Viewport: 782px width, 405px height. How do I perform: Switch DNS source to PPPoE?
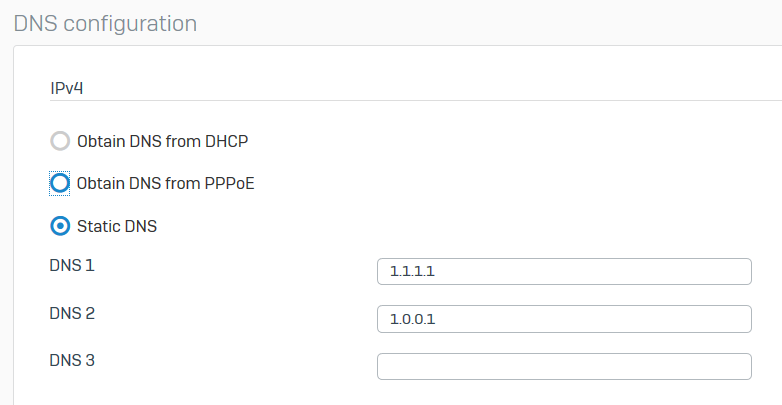pos(60,183)
